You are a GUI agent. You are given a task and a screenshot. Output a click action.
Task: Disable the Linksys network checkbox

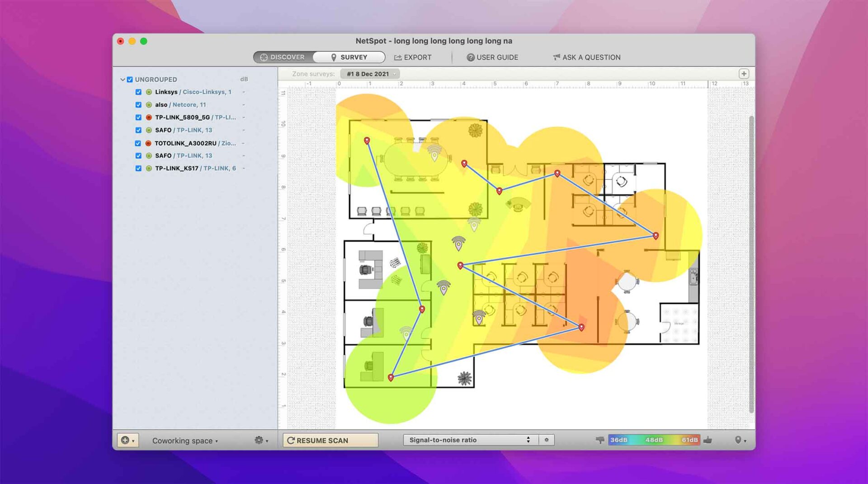click(139, 92)
